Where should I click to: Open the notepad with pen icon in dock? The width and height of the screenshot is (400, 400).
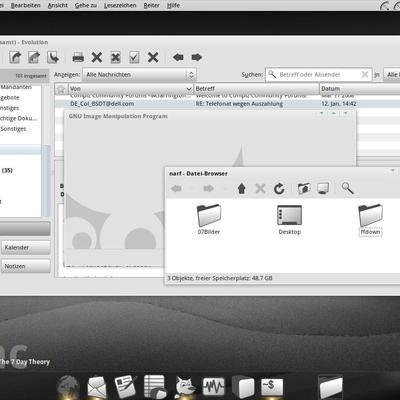point(126,387)
